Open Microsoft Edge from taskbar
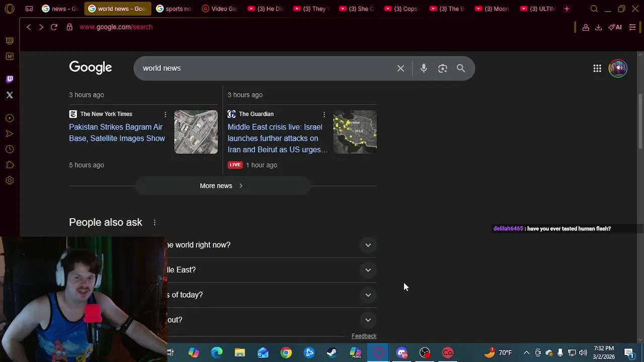The image size is (644, 362). point(216,353)
